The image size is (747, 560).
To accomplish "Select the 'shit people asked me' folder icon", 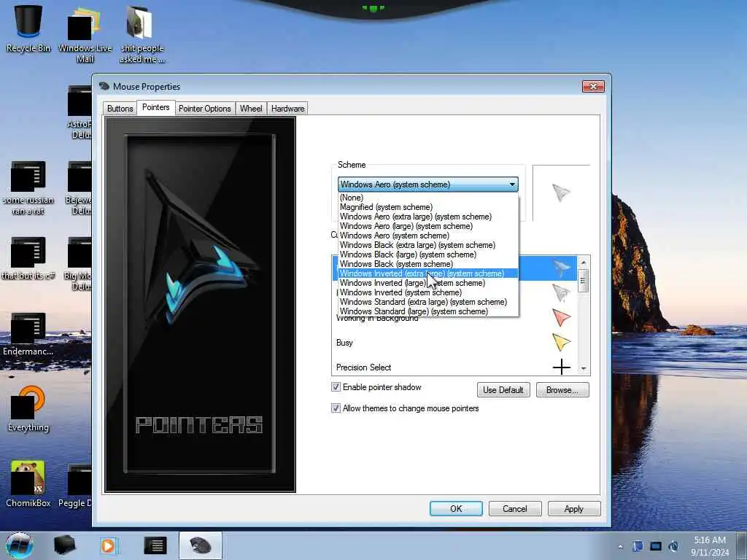I will click(142, 34).
